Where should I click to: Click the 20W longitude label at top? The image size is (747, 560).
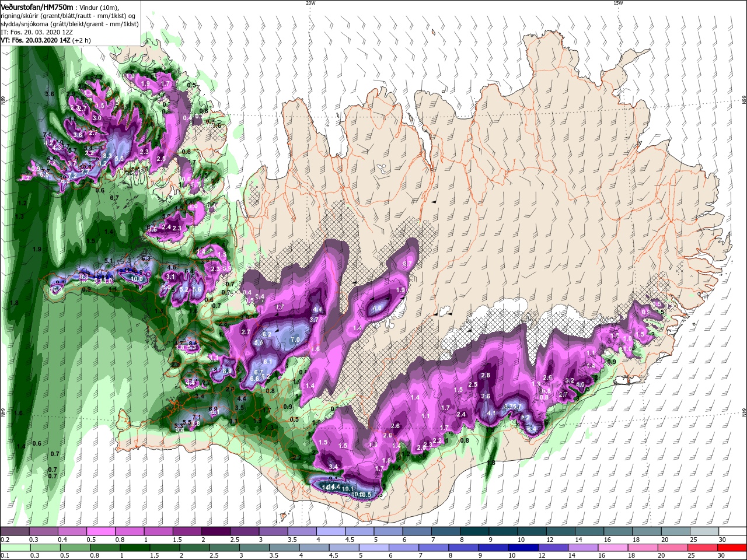(x=310, y=3)
